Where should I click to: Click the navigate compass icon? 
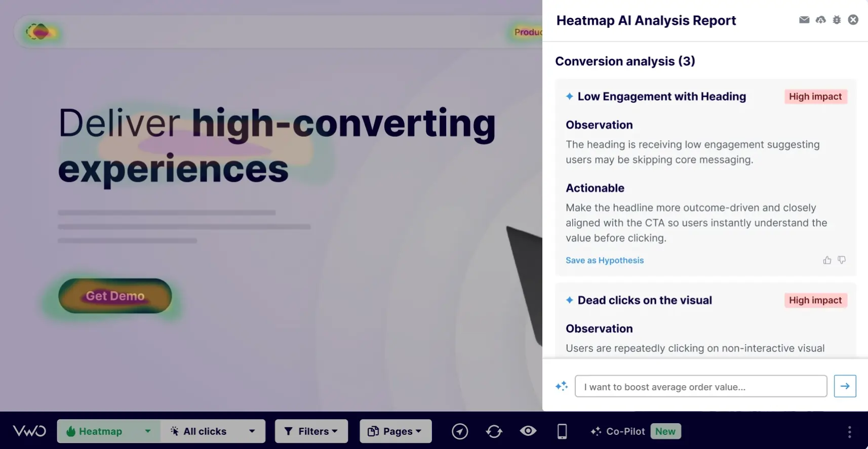coord(460,431)
